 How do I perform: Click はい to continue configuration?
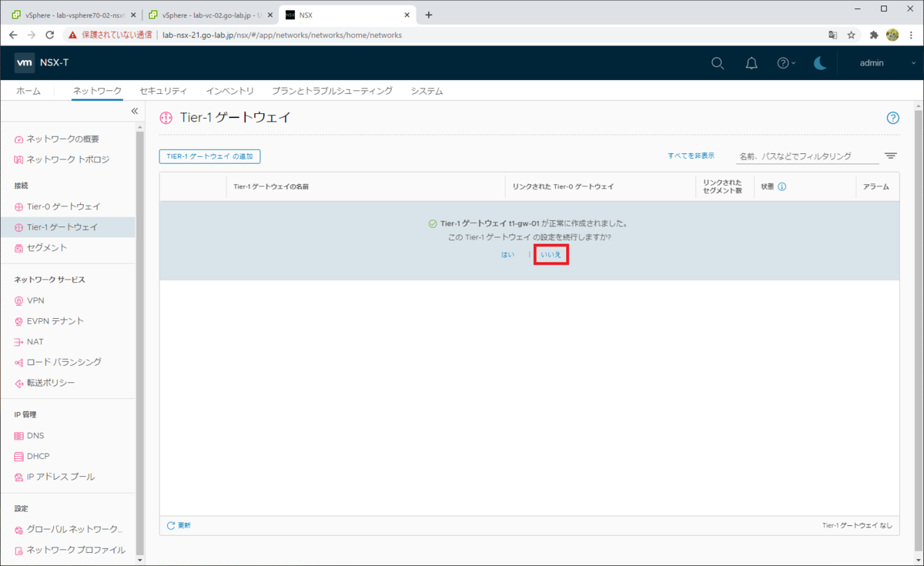(508, 254)
